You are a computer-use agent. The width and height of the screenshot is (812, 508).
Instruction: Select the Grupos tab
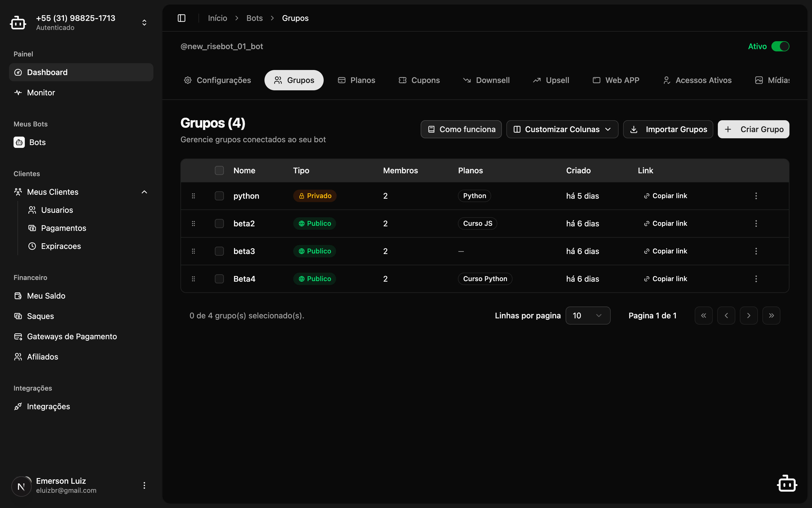(x=294, y=80)
